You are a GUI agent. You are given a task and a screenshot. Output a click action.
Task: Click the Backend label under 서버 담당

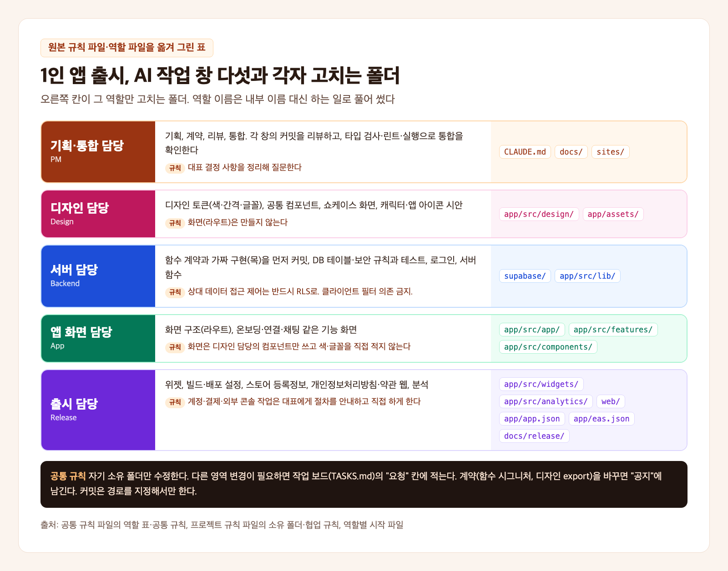pyautogui.click(x=65, y=283)
